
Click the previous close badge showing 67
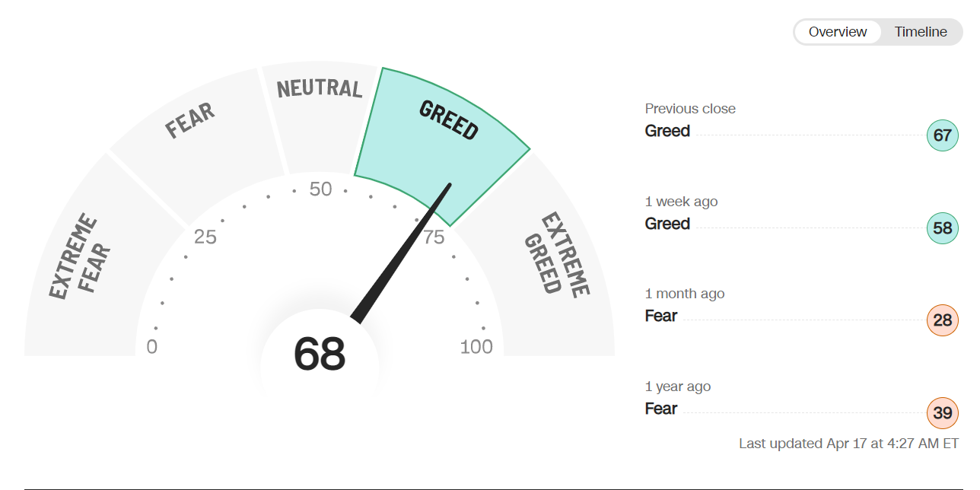pos(942,135)
